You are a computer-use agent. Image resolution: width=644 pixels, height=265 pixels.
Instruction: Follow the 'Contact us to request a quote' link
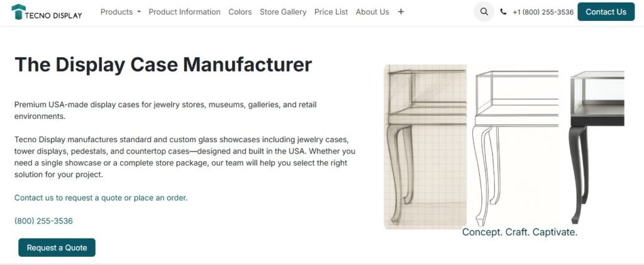pyautogui.click(x=101, y=198)
